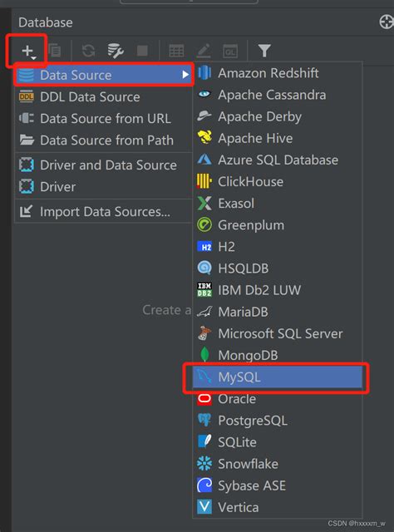Viewport: 394px width, 532px height.
Task: Click the filter funnel icon in toolbar
Action: [264, 51]
